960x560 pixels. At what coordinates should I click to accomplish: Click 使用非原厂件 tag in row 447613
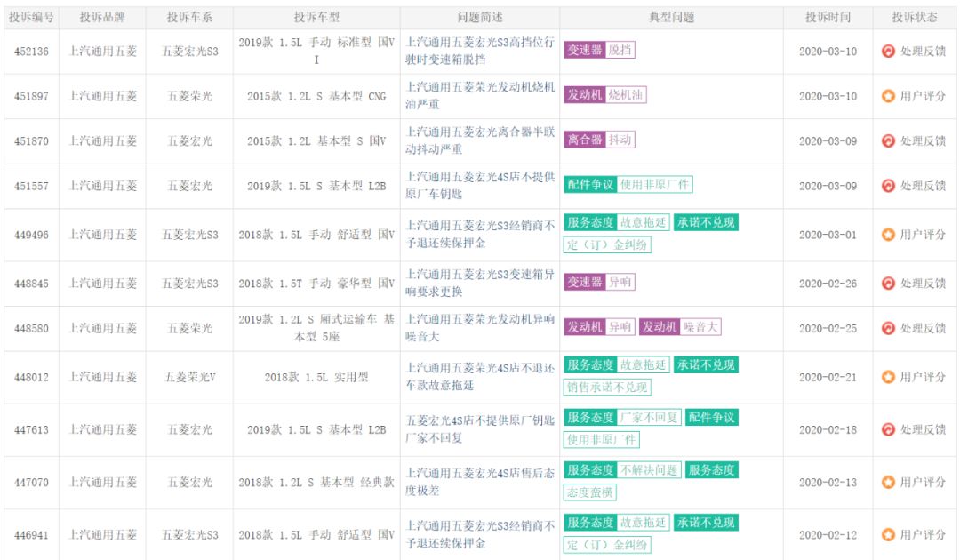pyautogui.click(x=602, y=439)
